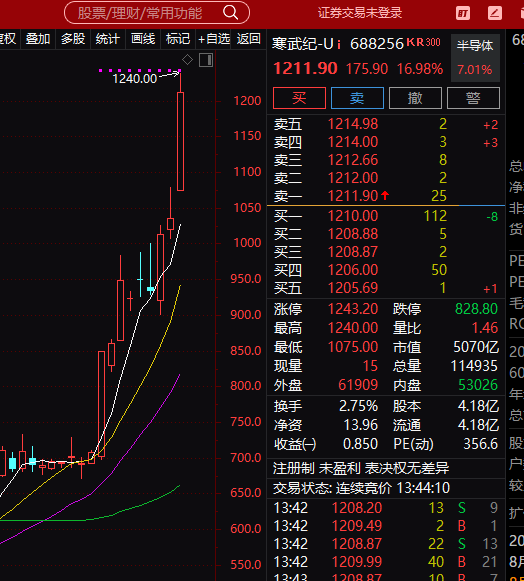Click 返回 back button

point(248,39)
